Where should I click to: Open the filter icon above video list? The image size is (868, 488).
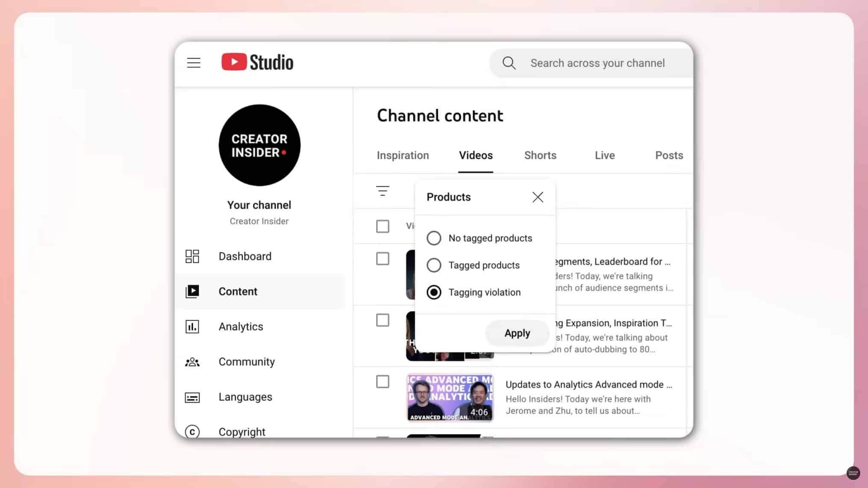383,191
